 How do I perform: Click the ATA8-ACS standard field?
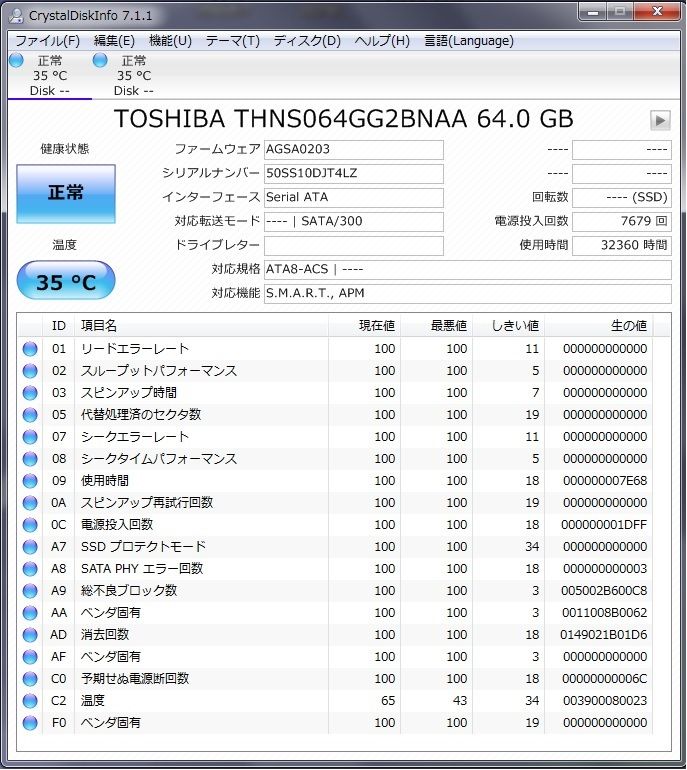(x=467, y=270)
